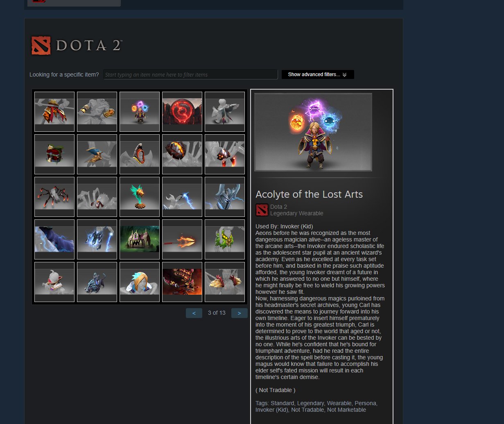Click the red fiery loading screen item

(182, 282)
